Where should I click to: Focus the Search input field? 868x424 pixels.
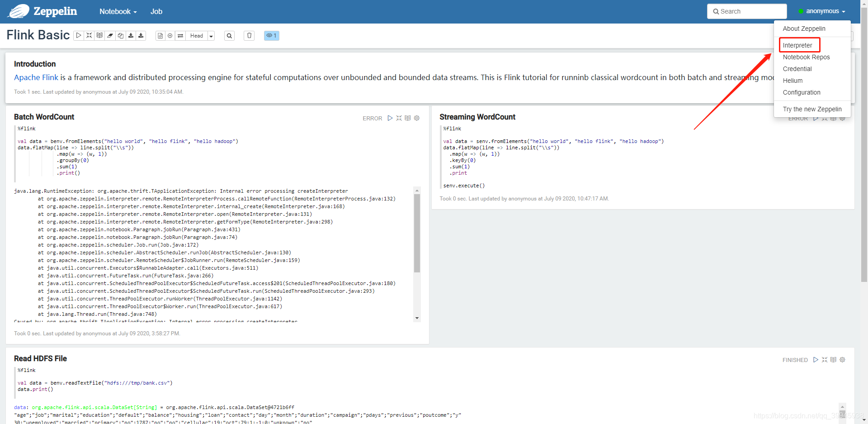pyautogui.click(x=747, y=11)
